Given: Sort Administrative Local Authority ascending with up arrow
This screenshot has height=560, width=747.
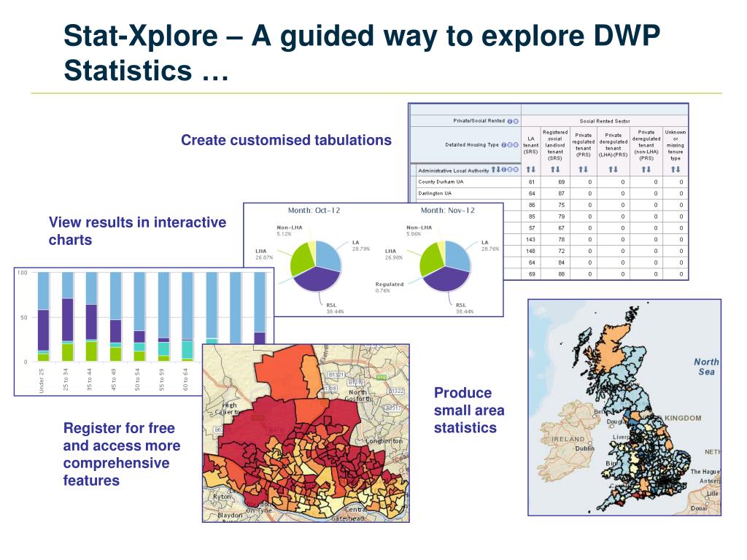Looking at the screenshot, I should [x=493, y=169].
